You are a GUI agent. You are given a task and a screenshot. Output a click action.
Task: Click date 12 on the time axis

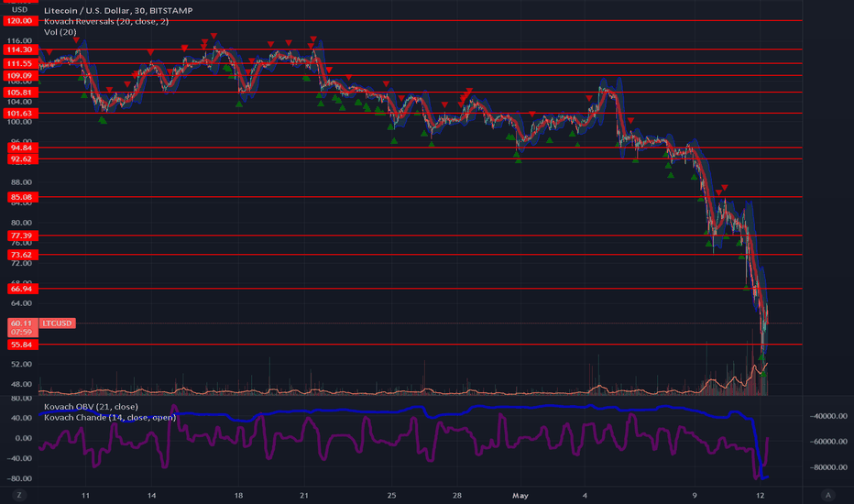(x=761, y=495)
